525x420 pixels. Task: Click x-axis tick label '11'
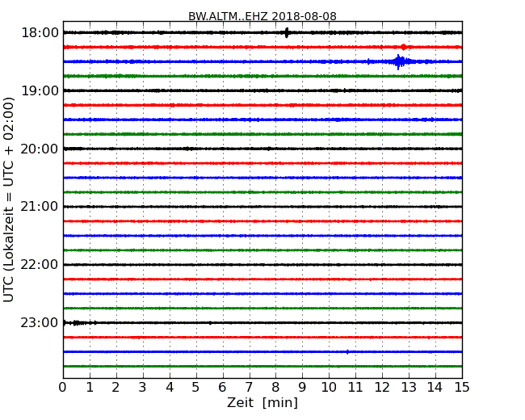[355, 388]
